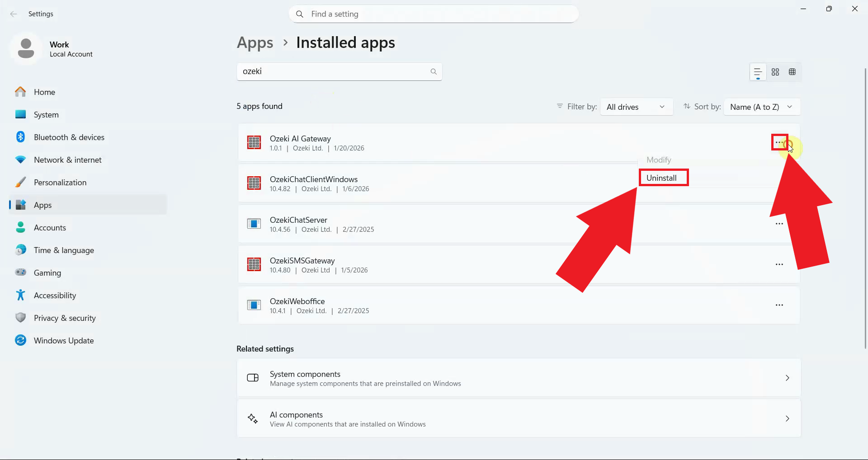This screenshot has height=460, width=868.
Task: Expand the System components row chevron
Action: (787, 378)
